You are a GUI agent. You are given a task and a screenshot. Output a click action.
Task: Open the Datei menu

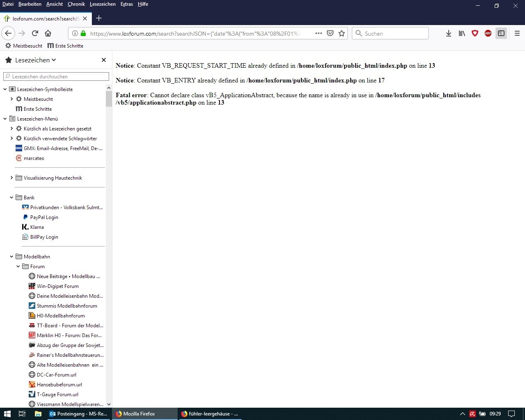8,4
